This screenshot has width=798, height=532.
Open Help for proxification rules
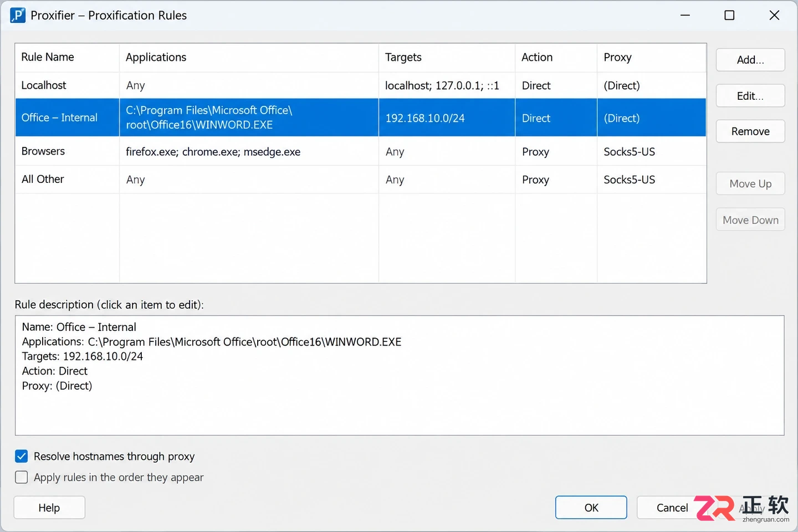pyautogui.click(x=49, y=508)
